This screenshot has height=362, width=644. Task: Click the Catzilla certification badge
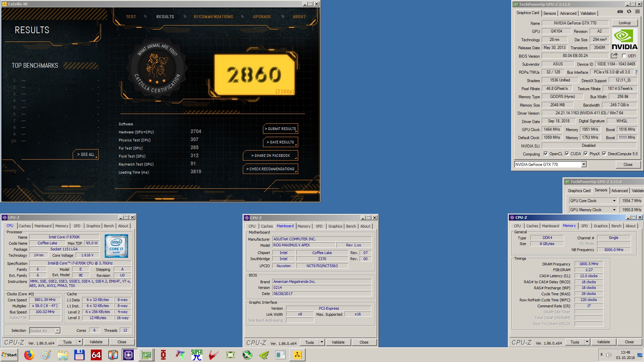coord(157,69)
